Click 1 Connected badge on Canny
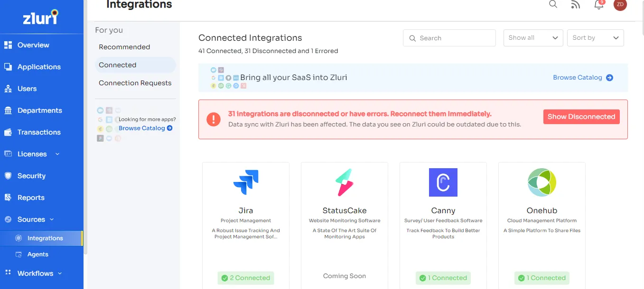Screen dimensions: 644x289 coord(443,278)
